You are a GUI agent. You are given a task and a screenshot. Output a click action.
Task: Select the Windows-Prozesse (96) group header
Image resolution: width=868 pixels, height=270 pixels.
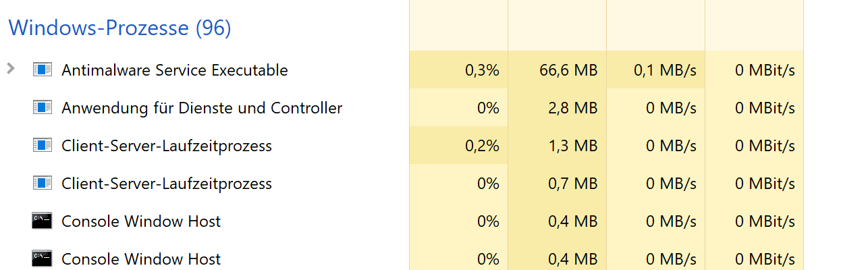(119, 28)
